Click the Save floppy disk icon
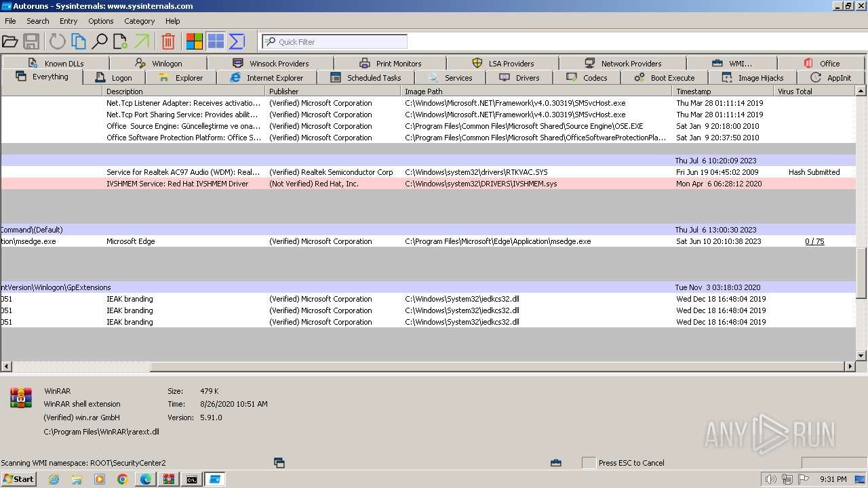Image resolution: width=868 pixels, height=488 pixels. [x=31, y=41]
